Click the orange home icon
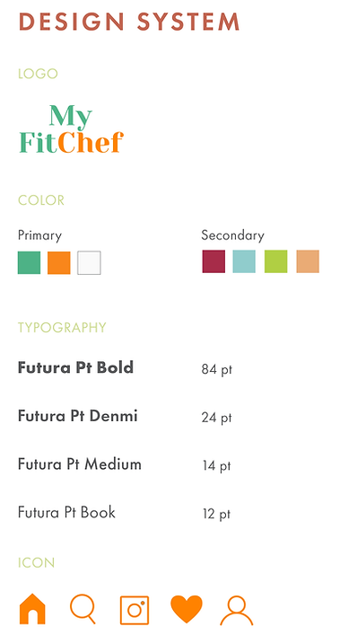Screen dimensions: 340x644 click(32, 609)
